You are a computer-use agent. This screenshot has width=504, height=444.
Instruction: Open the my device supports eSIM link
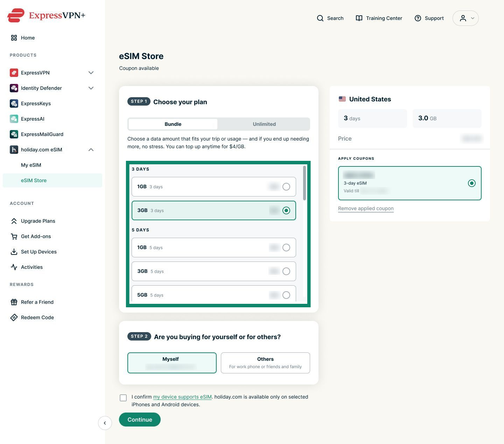pyautogui.click(x=182, y=397)
